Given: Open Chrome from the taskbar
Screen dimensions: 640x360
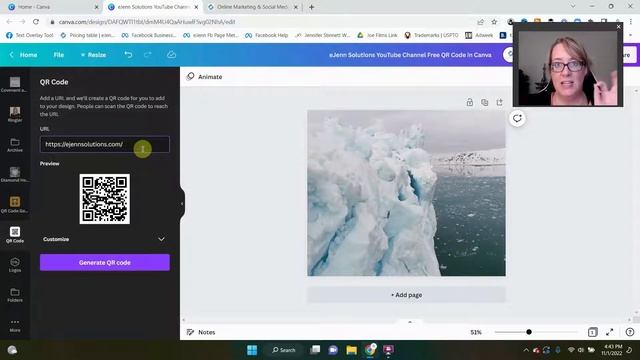Looking at the screenshot, I should pyautogui.click(x=370, y=350).
